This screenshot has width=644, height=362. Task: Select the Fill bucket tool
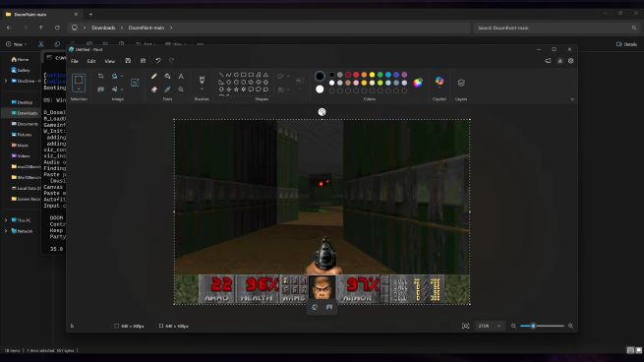(x=167, y=77)
